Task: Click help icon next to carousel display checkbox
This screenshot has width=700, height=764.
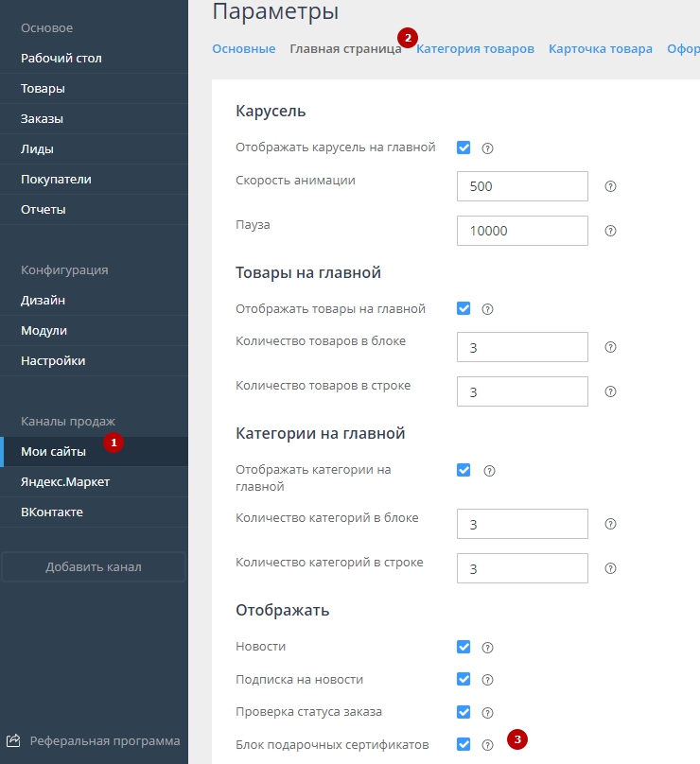Action: pyautogui.click(x=487, y=148)
